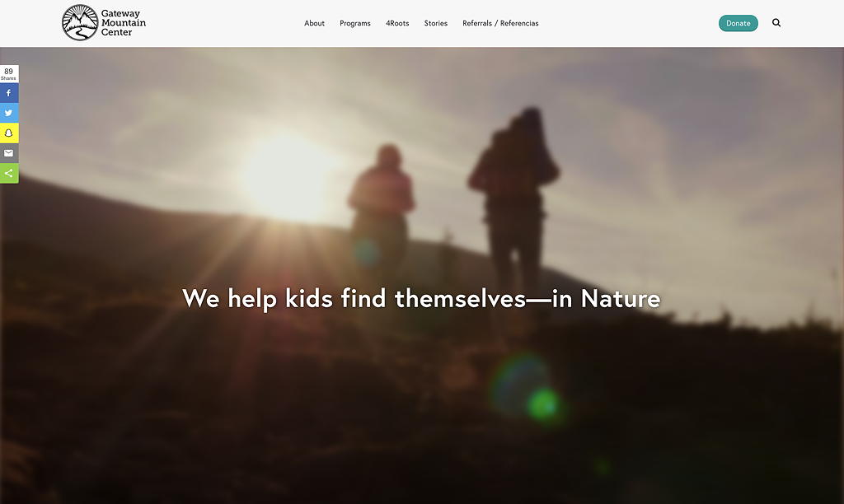Image resolution: width=844 pixels, height=504 pixels.
Task: Click the Gateway Mountain Center mountain emblem logo
Action: (80, 22)
